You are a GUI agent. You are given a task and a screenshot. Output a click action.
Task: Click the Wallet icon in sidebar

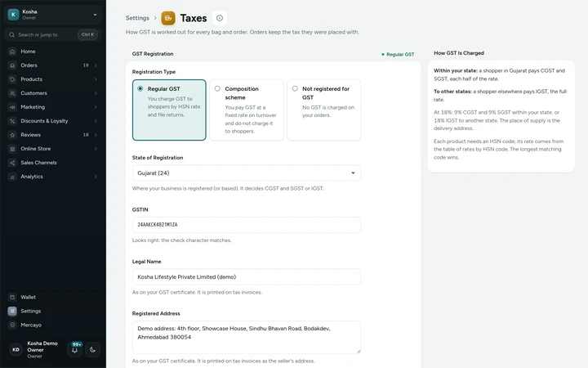click(x=12, y=297)
